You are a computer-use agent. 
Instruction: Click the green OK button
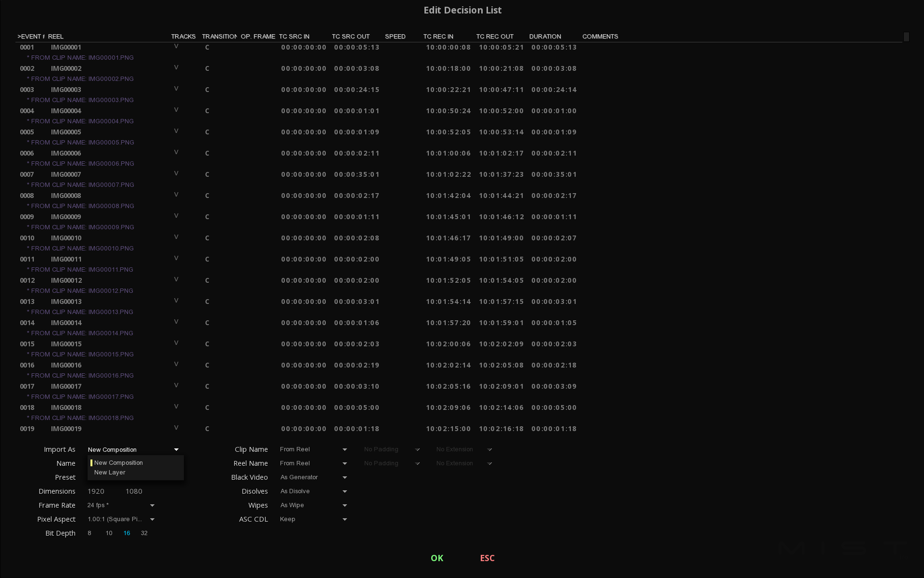[x=437, y=558]
